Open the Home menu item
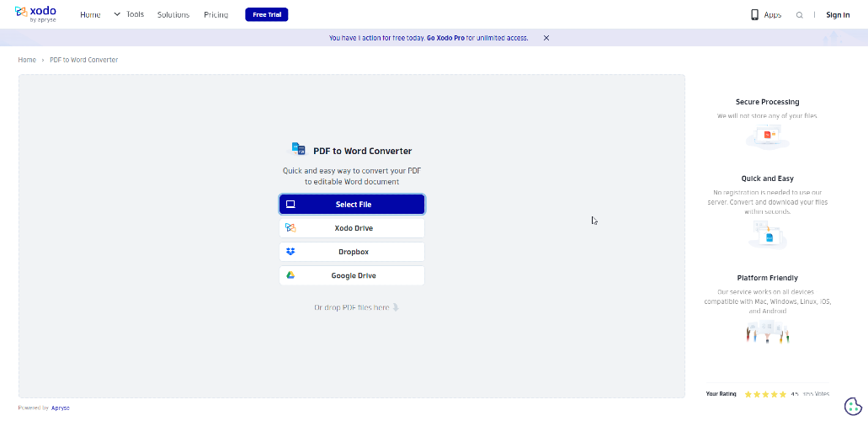The width and height of the screenshot is (868, 421). (x=90, y=15)
